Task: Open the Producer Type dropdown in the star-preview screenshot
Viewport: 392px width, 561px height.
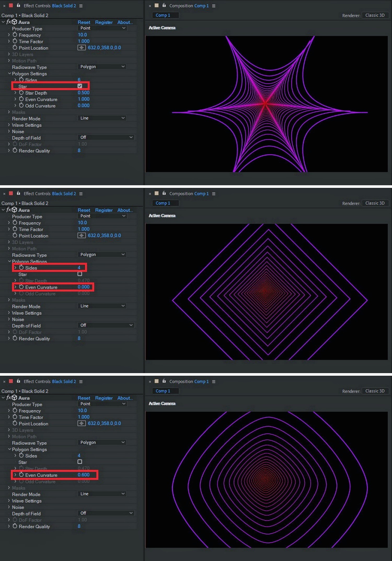Action: [x=102, y=28]
